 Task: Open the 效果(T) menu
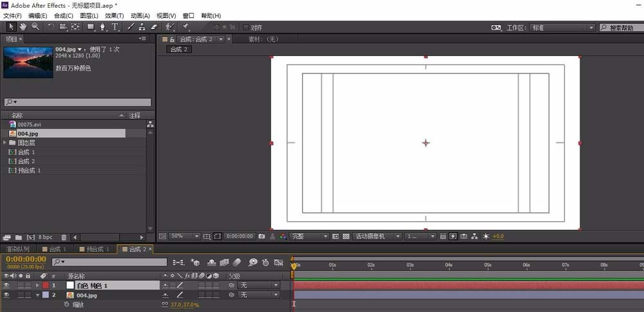coord(115,15)
